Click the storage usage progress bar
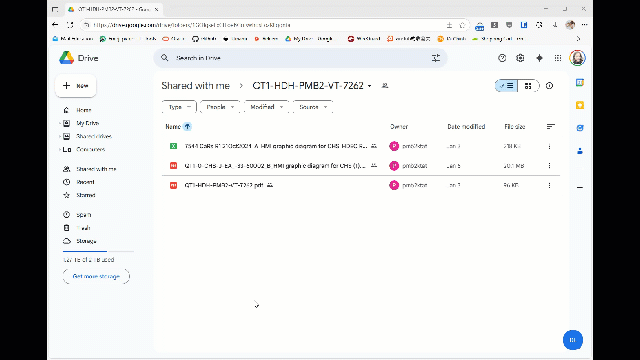 click(x=98, y=251)
